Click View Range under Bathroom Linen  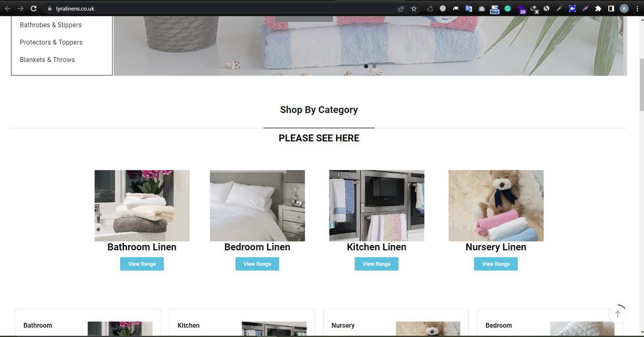[x=142, y=264]
